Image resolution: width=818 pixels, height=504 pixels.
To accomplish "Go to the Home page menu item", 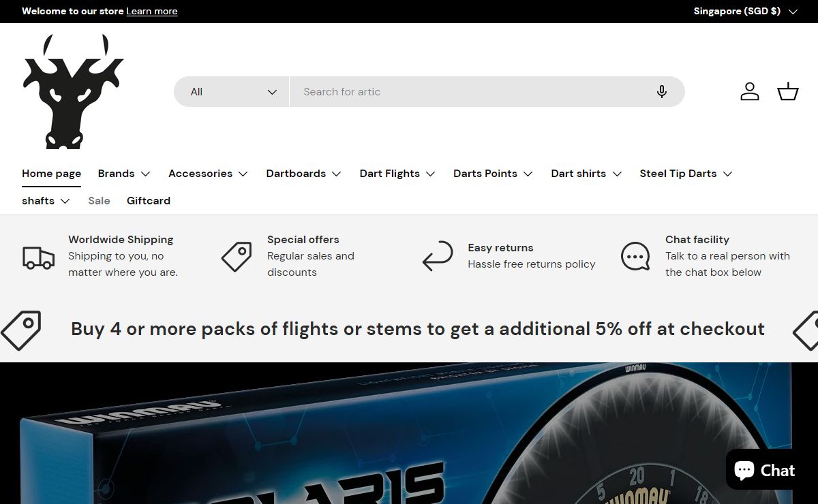I will (x=51, y=174).
